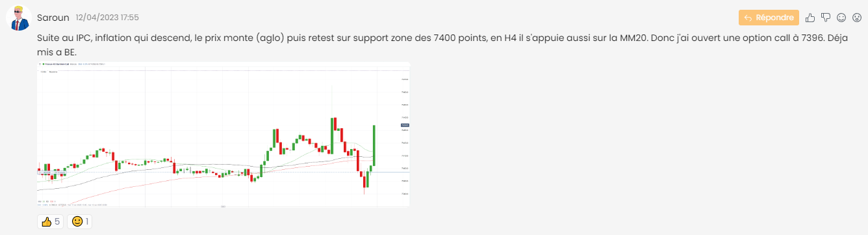Click the 12/04/2023 17:55 post timestamp
Image resolution: width=868 pixels, height=235 pixels.
(x=107, y=16)
